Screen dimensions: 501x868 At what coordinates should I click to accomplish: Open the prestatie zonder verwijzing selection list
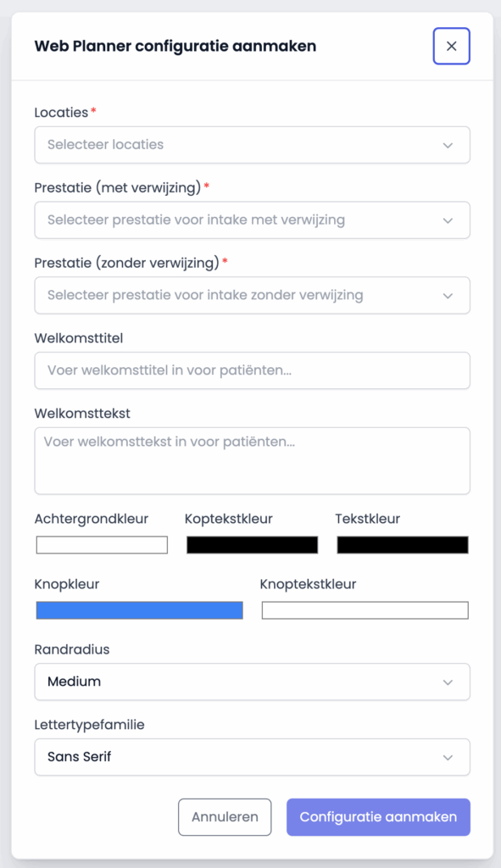tap(252, 295)
